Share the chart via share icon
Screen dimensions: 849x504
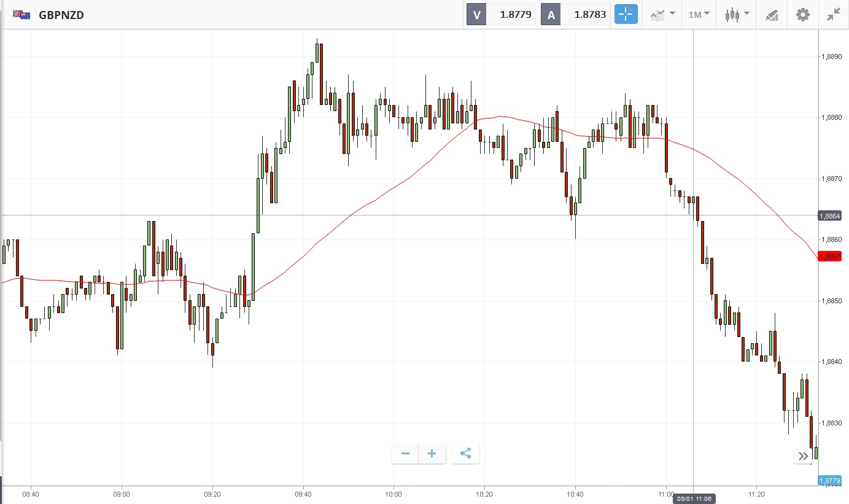[465, 454]
